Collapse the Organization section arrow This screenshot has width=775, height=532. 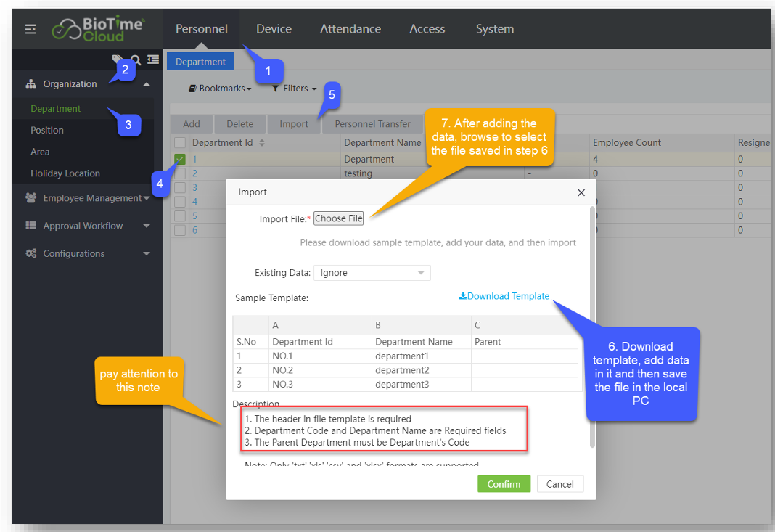click(147, 84)
